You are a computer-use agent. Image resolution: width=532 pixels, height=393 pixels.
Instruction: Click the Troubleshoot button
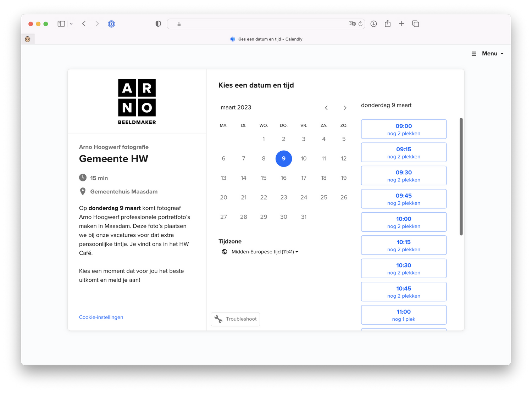click(x=235, y=319)
